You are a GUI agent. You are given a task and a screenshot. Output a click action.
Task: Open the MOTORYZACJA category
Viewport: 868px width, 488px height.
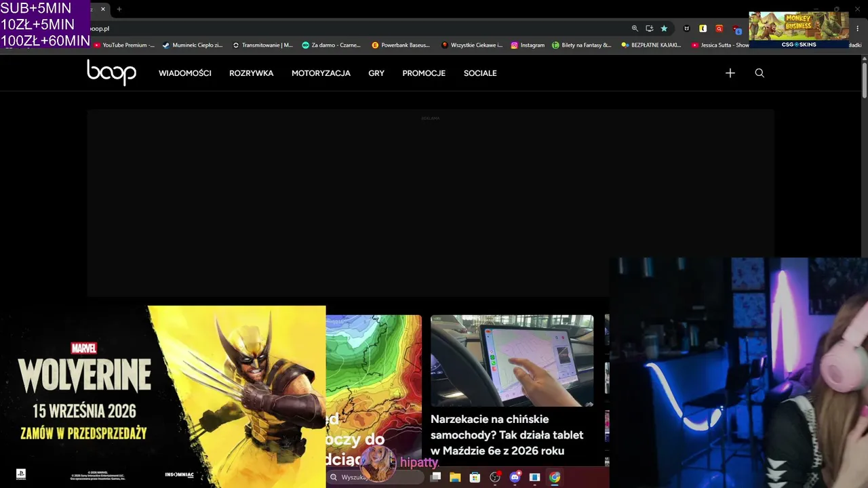(321, 73)
